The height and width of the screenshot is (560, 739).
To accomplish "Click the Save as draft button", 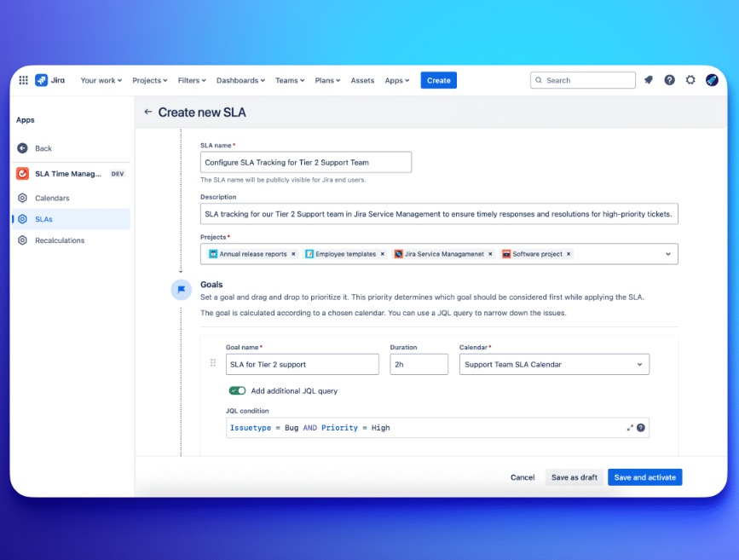I will pyautogui.click(x=574, y=477).
